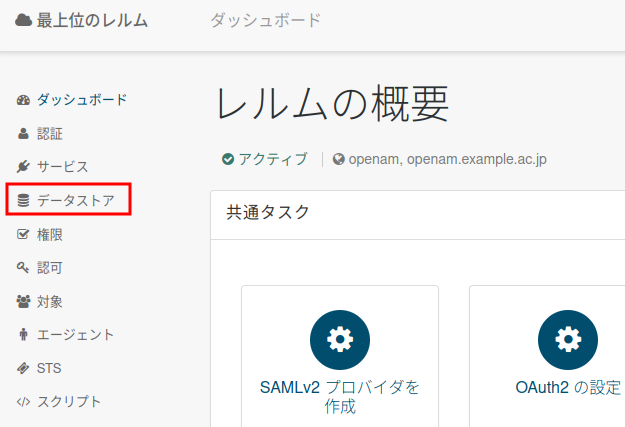
Task: Click the 認証 user icon in sidebar
Action: (24, 133)
